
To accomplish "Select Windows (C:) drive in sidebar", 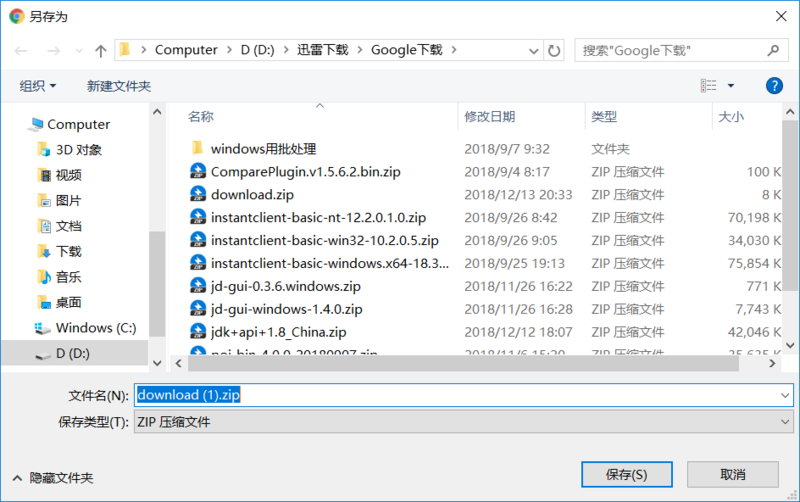I will point(96,328).
